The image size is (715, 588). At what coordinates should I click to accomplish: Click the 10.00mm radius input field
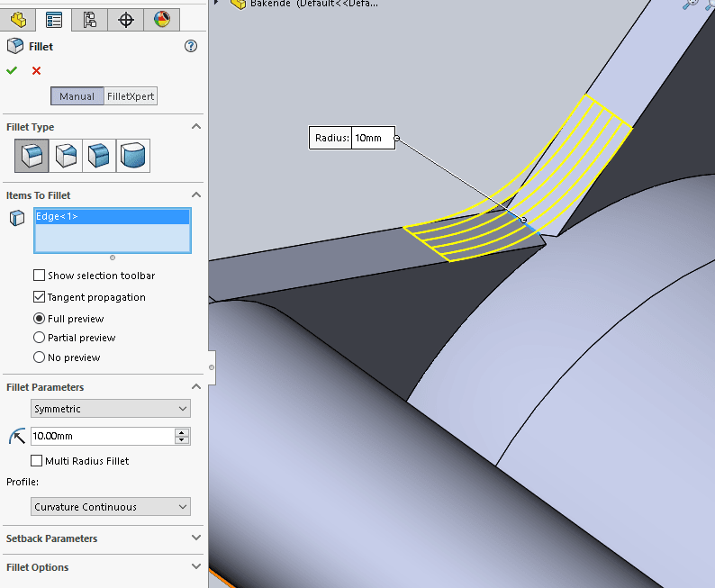point(102,436)
